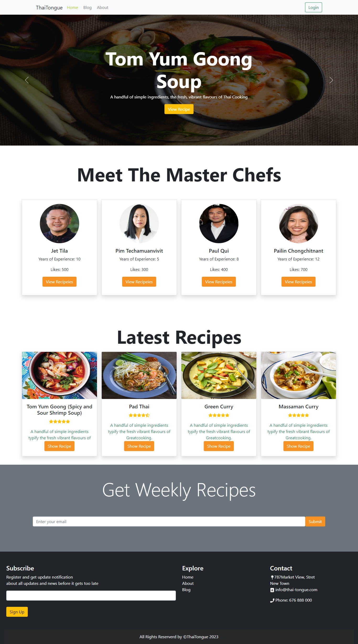The image size is (358, 644).
Task: Open the Blog nav menu item
Action: [x=88, y=8]
